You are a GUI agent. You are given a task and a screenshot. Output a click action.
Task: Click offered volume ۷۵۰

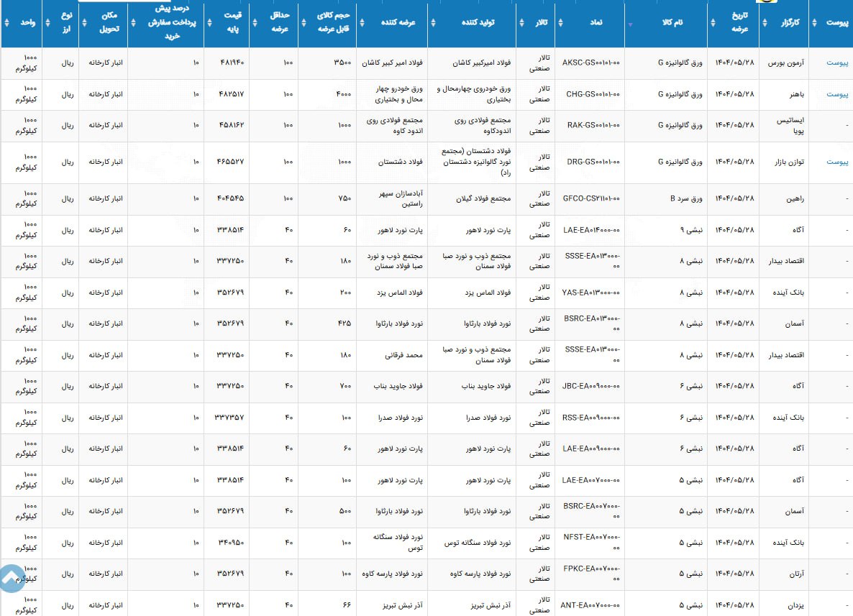click(345, 199)
